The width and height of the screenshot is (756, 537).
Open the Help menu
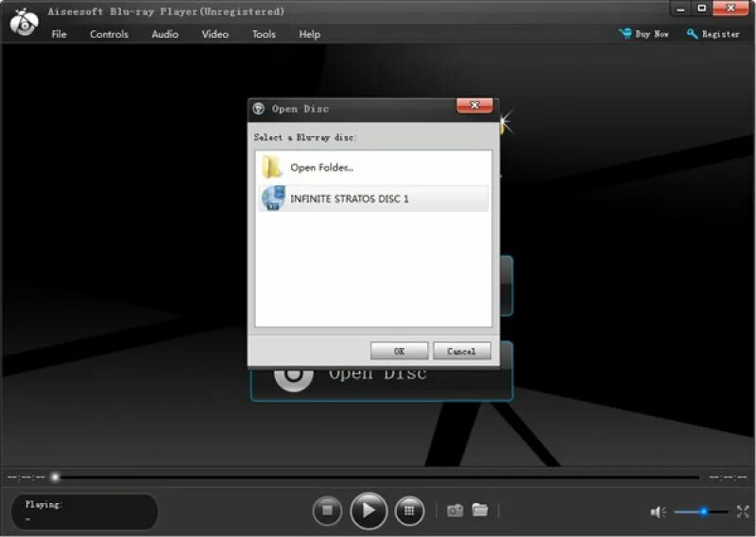(310, 34)
